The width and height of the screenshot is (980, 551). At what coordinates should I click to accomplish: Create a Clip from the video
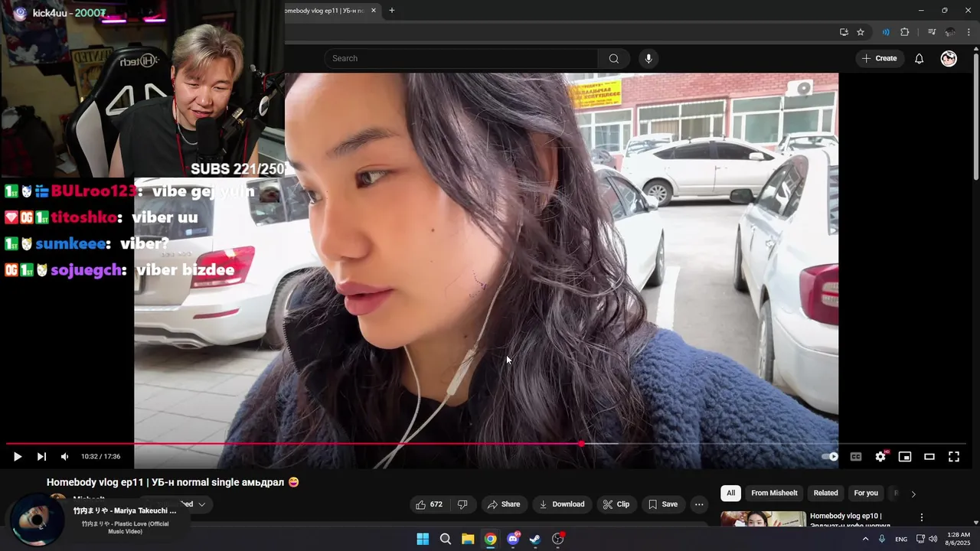616,504
